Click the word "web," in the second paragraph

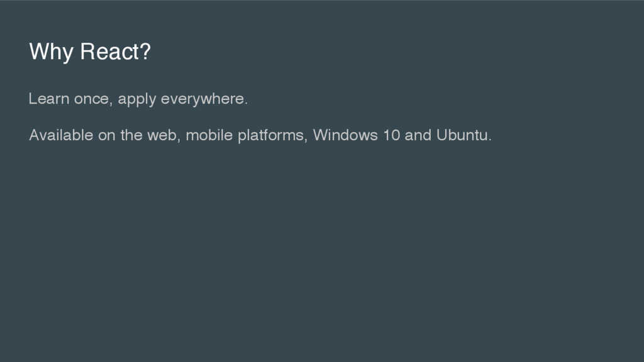[x=164, y=136]
